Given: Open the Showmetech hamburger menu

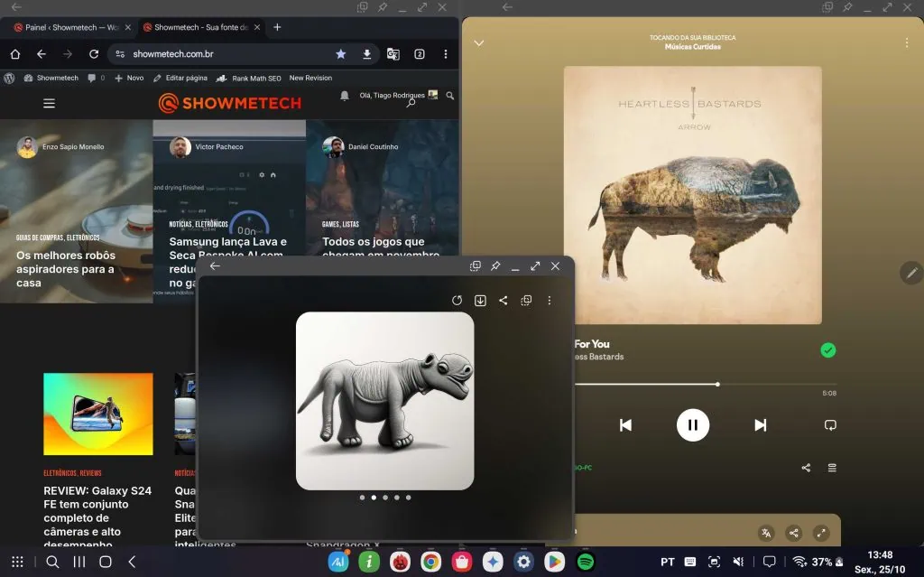Looking at the screenshot, I should tap(49, 103).
